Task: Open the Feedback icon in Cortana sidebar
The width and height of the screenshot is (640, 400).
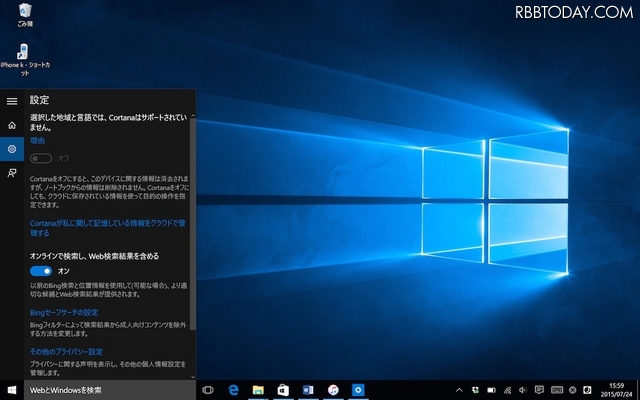Action: click(12, 173)
